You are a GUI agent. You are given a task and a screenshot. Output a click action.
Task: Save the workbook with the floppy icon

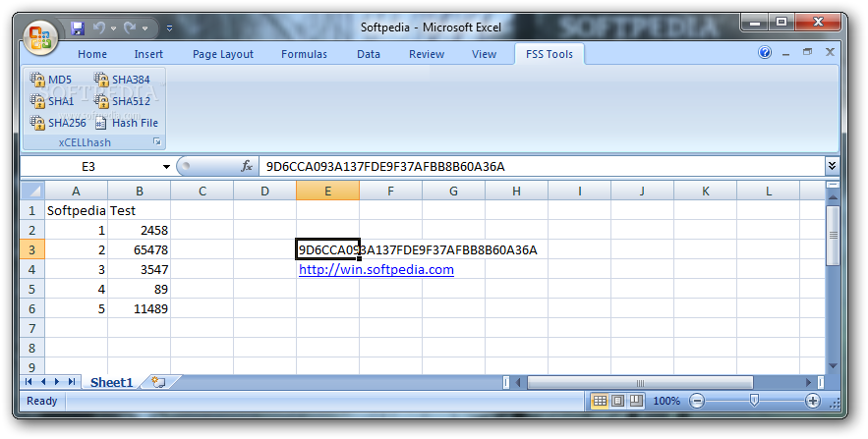(78, 27)
